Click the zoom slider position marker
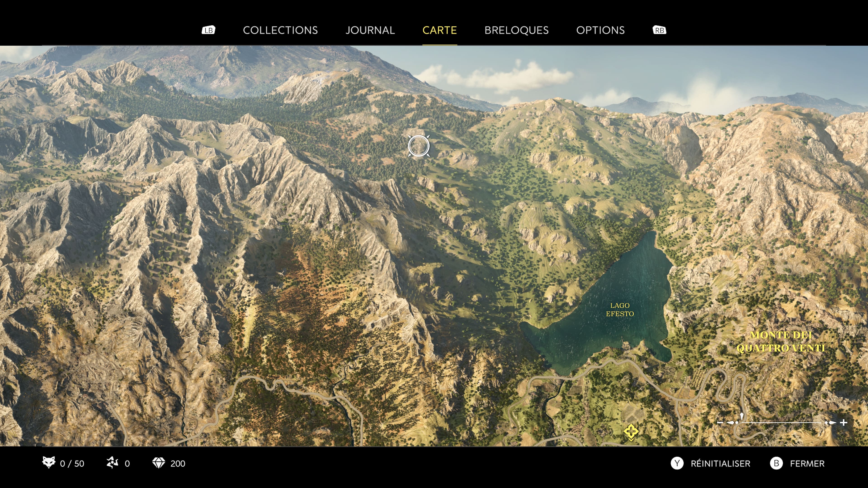The width and height of the screenshot is (868, 488). tap(742, 416)
